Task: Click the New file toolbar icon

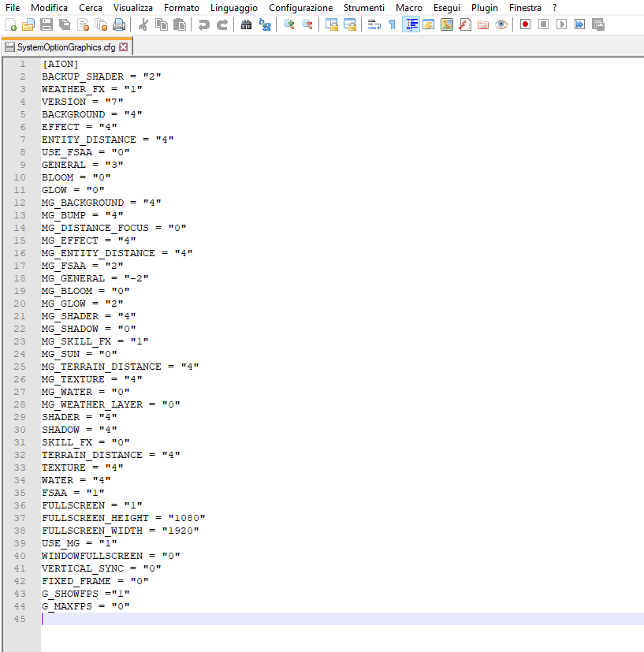Action: click(x=10, y=24)
